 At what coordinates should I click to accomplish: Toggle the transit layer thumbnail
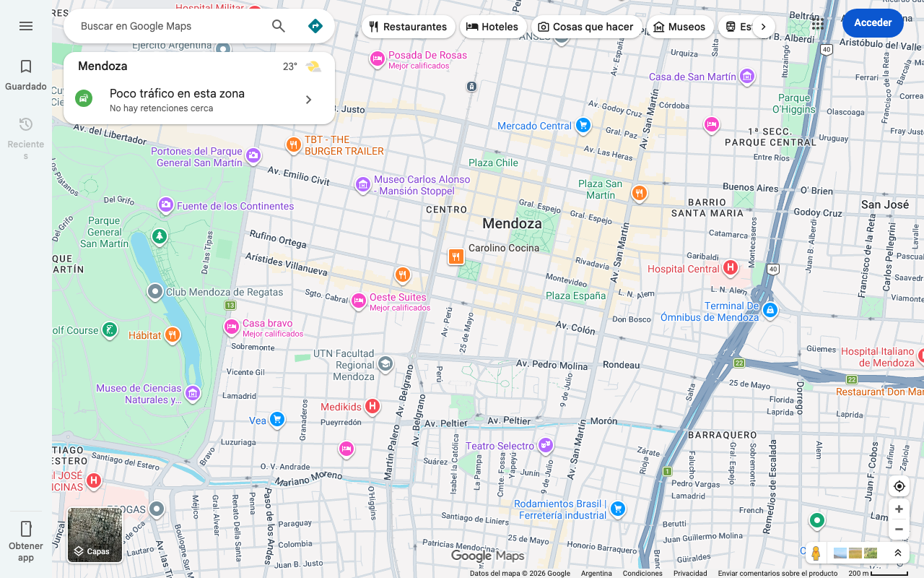(x=855, y=553)
